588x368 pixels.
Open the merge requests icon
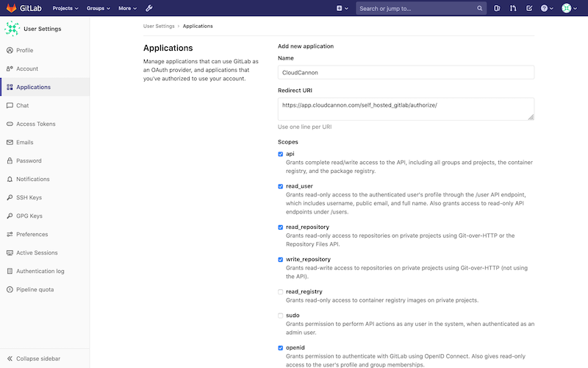[x=513, y=8]
